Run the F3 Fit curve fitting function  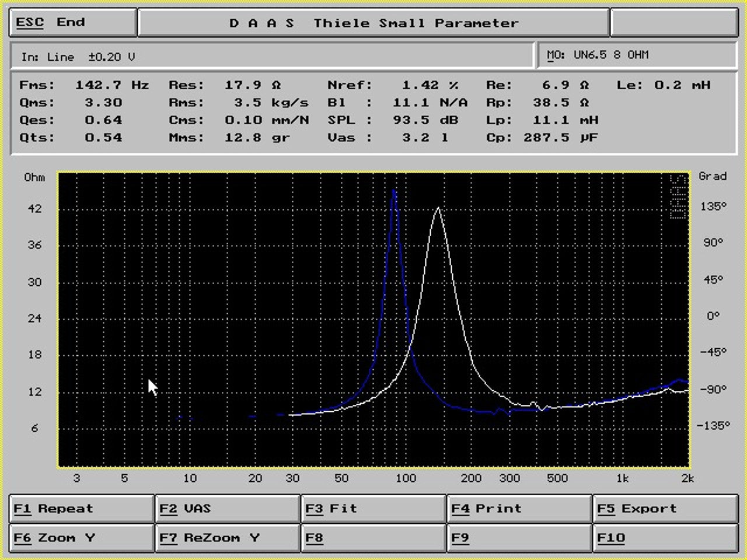pyautogui.click(x=373, y=508)
